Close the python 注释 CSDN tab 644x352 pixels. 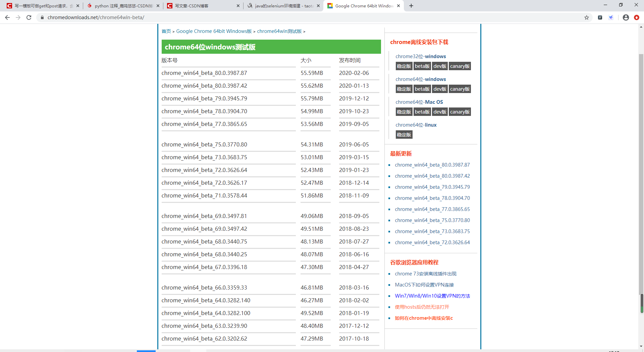[158, 6]
